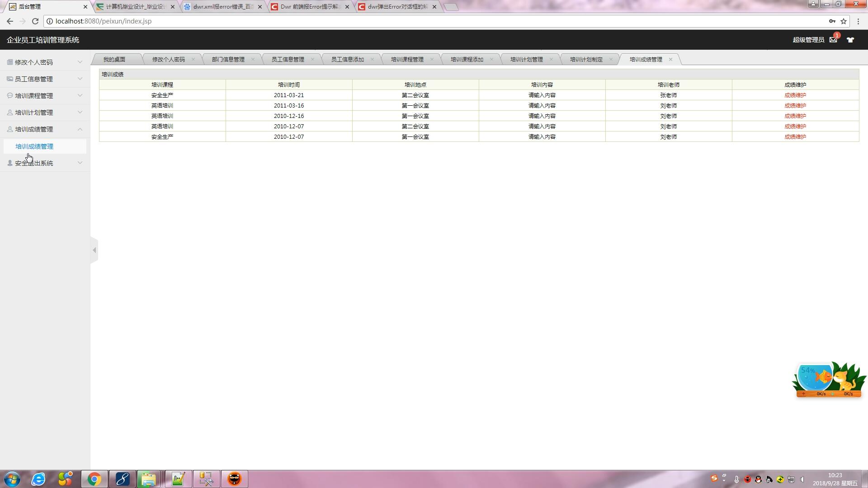Close the 员工信息添加 tab

pos(372,59)
